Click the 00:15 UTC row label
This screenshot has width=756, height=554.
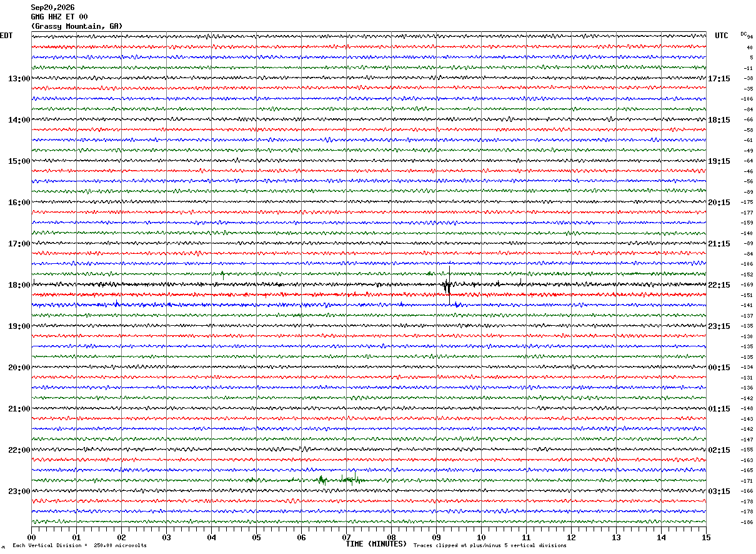pos(719,368)
